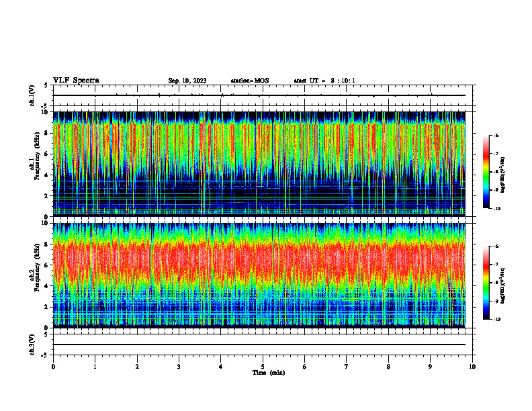Click time axis tick label "7"
This screenshot has width=532, height=411.
tap(347, 367)
